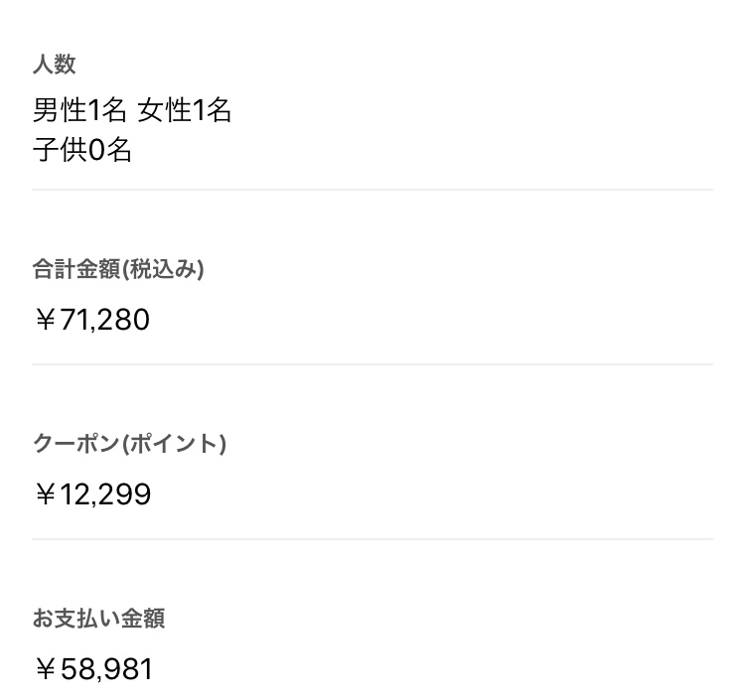745x700 pixels.
Task: Select the 女性1名 text
Action: 185,110
